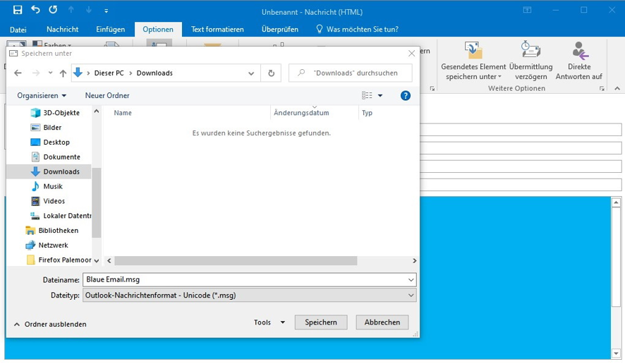Open the Text formatieren tab
625x364 pixels.
[217, 29]
